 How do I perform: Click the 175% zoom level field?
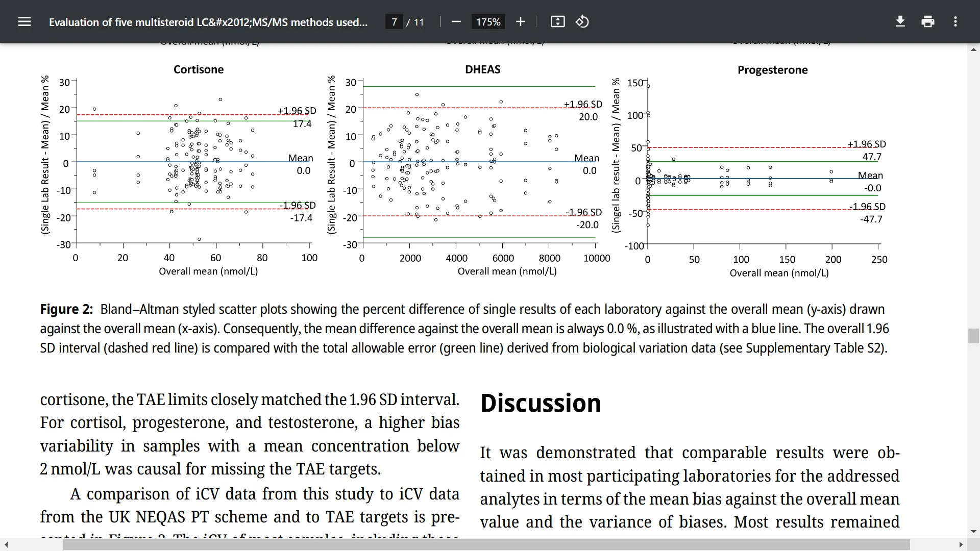click(x=488, y=22)
